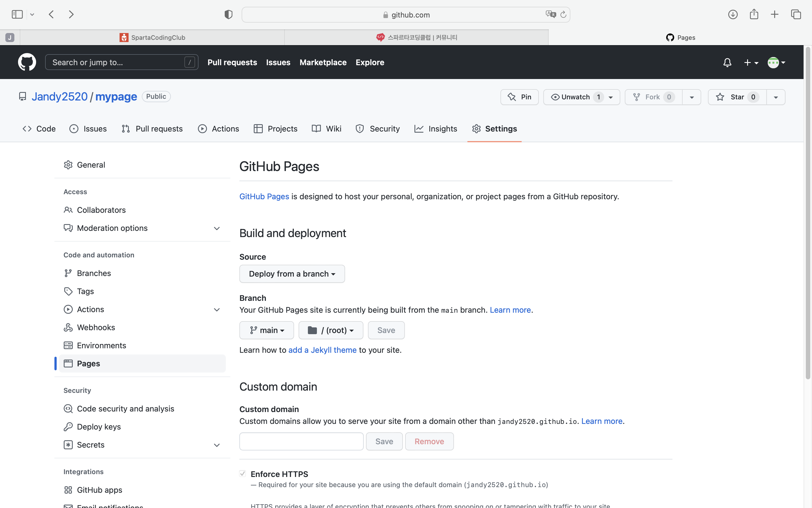Click the Code security analysis icon
Screen dimensions: 812x508
[68, 409]
